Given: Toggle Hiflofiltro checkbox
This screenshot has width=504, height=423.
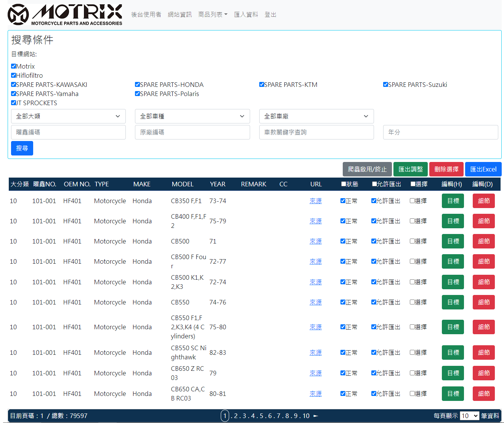Looking at the screenshot, I should tap(14, 75).
